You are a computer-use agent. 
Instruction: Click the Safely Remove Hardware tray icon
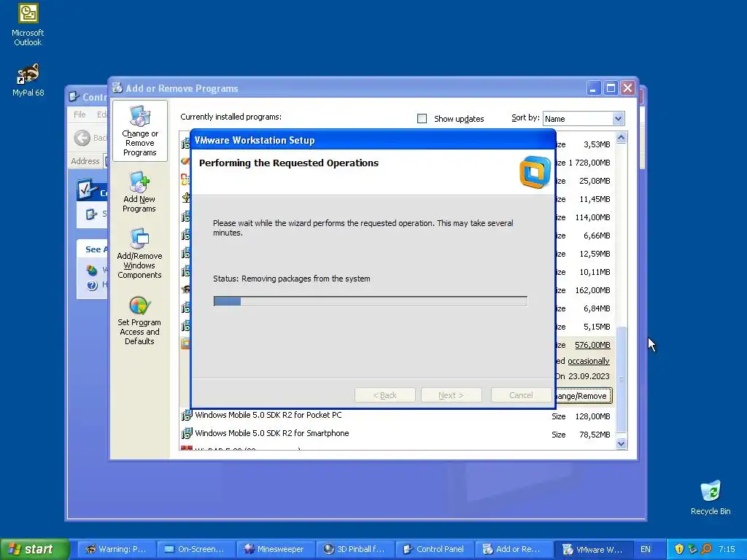[693, 549]
